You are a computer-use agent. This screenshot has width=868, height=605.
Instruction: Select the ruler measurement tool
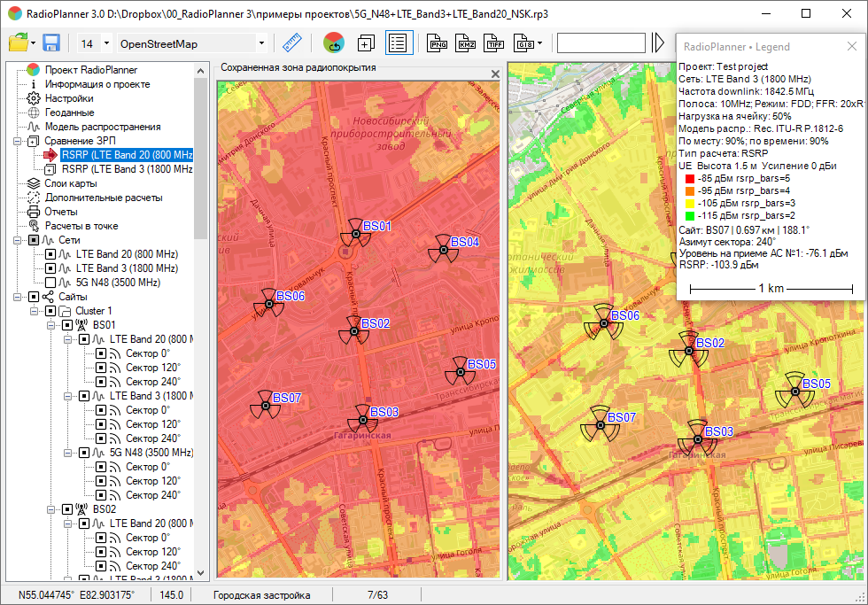(x=291, y=43)
